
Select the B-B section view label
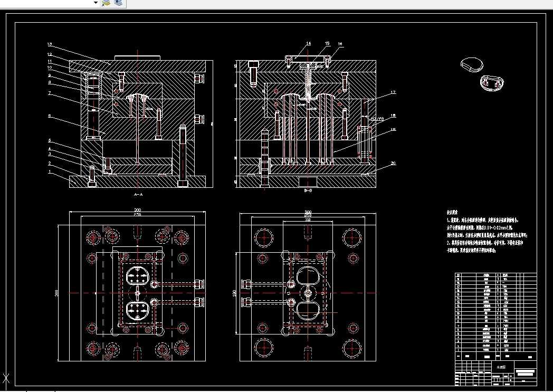pos(308,190)
